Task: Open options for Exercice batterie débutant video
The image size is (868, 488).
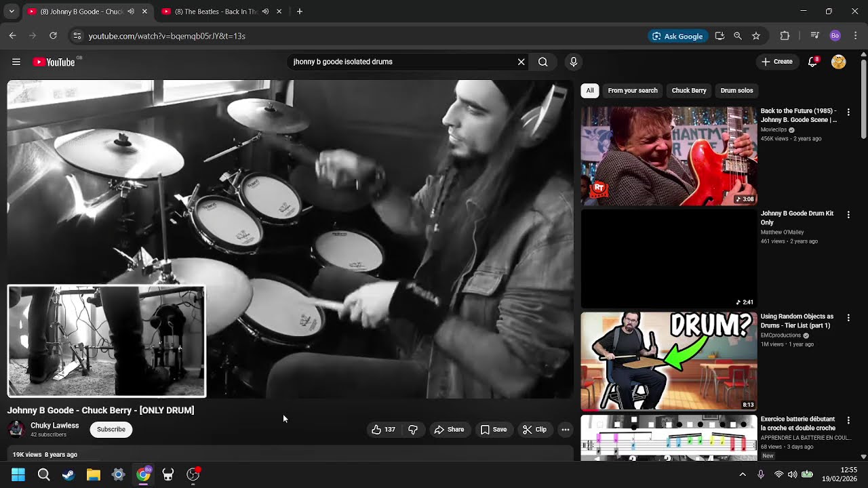Action: tap(848, 421)
